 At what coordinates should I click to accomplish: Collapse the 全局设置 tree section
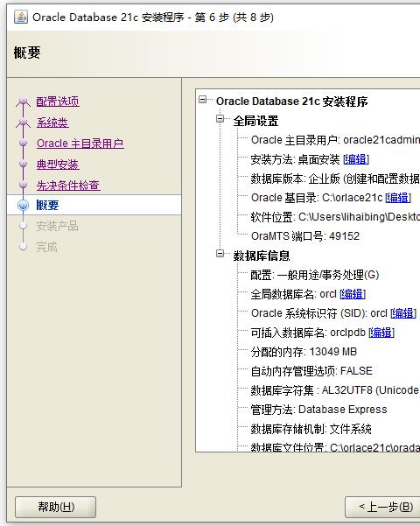tap(220, 119)
